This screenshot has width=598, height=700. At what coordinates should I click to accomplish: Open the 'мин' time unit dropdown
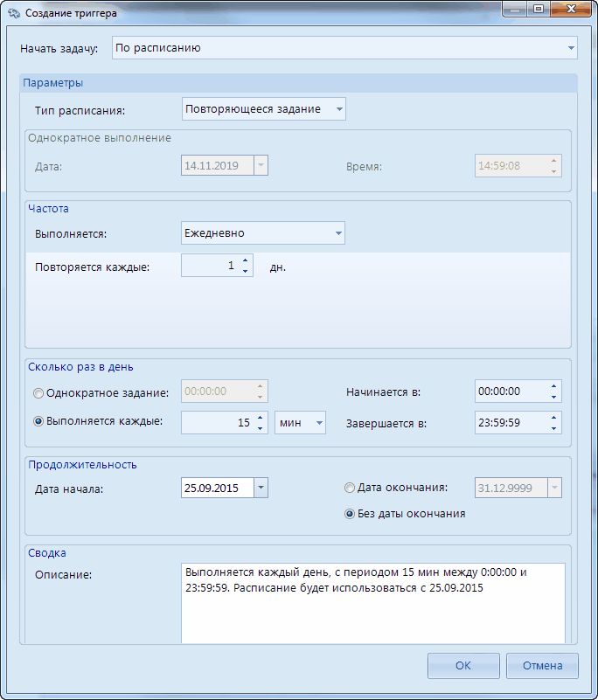[x=319, y=423]
